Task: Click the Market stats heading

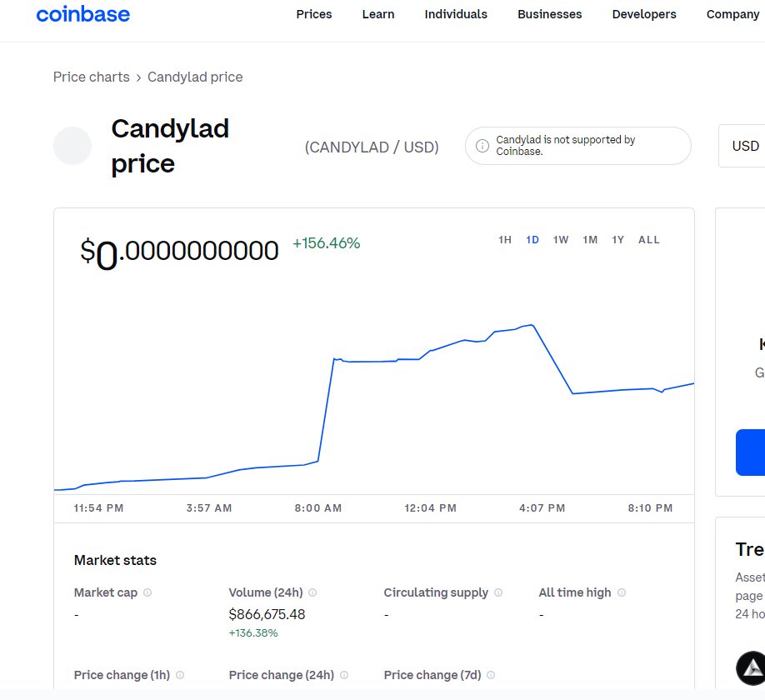Action: tap(115, 560)
